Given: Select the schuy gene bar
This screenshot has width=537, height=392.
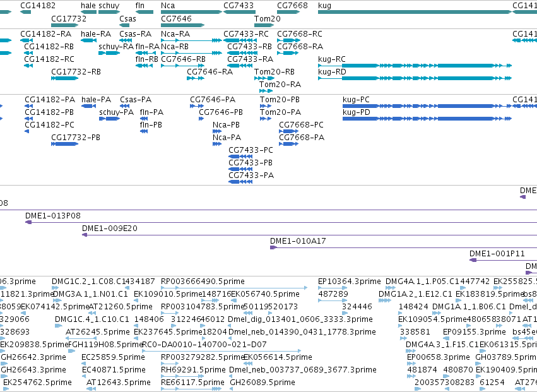Looking at the screenshot, I should 109,12.
